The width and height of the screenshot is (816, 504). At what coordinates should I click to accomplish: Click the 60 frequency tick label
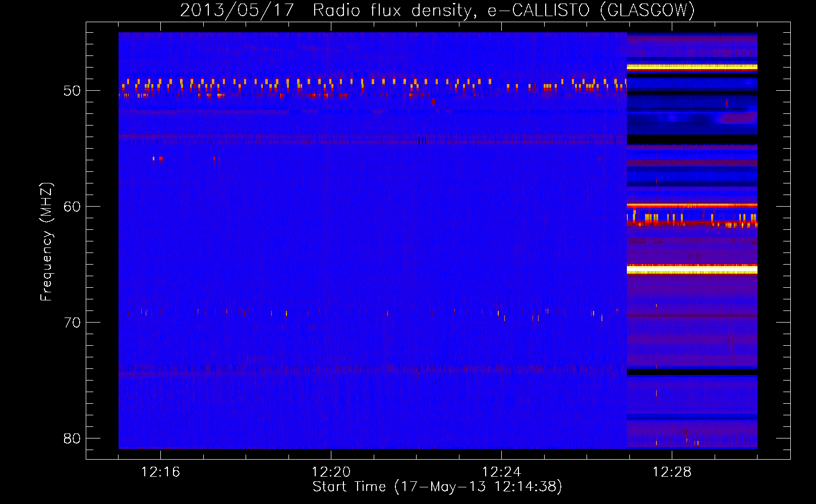click(72, 207)
